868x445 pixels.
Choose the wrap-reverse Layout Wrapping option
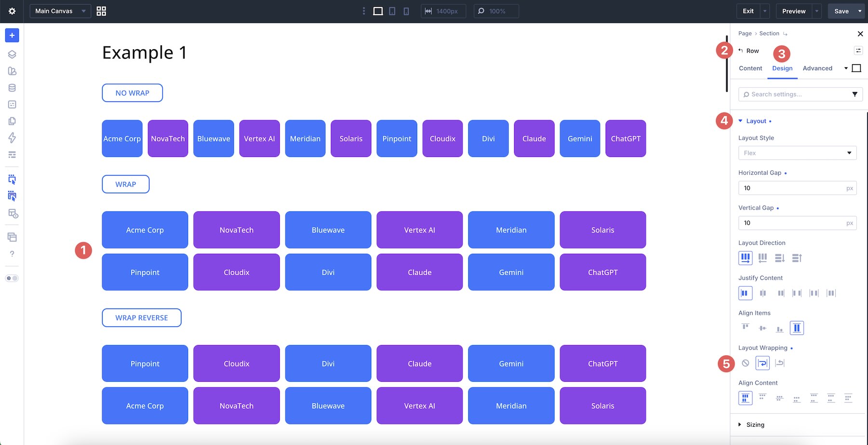(x=780, y=363)
